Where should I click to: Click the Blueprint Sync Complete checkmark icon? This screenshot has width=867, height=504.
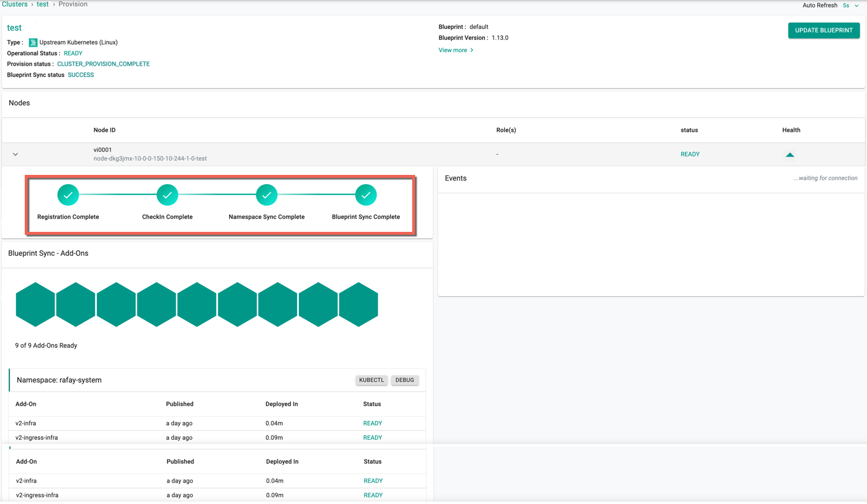click(x=366, y=195)
